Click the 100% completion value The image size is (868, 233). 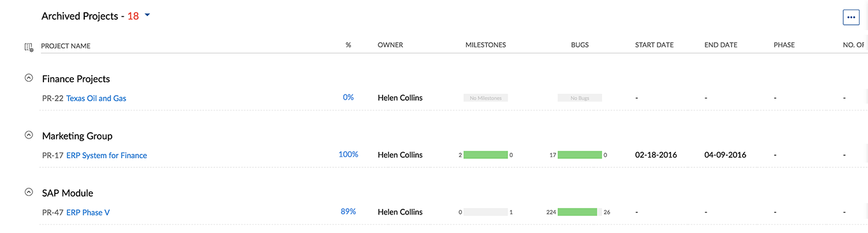[348, 154]
